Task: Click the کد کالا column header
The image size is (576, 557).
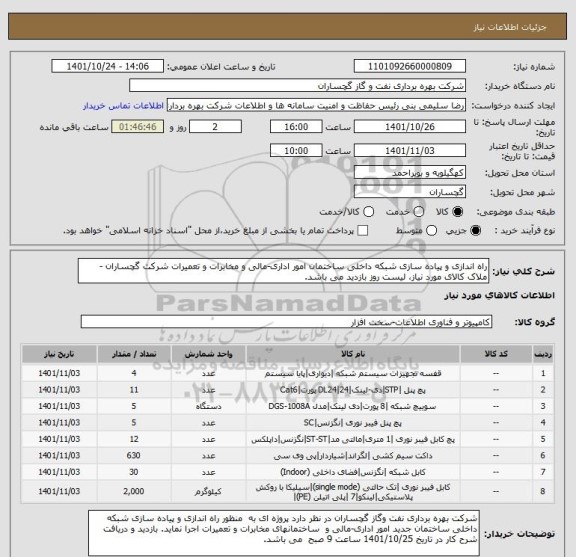Action: coord(496,354)
